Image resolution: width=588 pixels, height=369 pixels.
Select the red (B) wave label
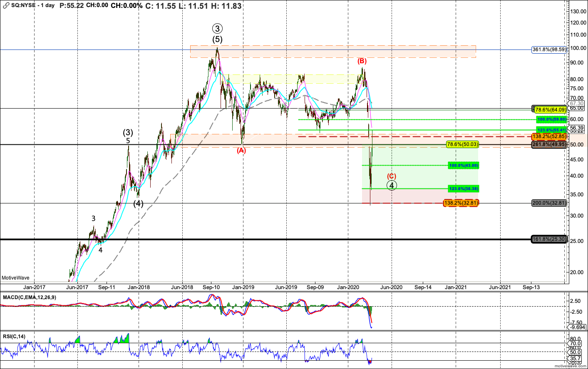coord(362,61)
